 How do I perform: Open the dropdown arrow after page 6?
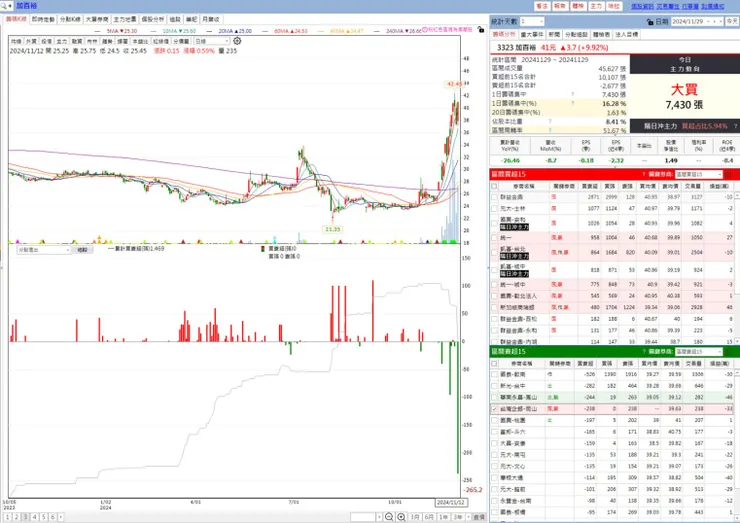(x=60, y=517)
